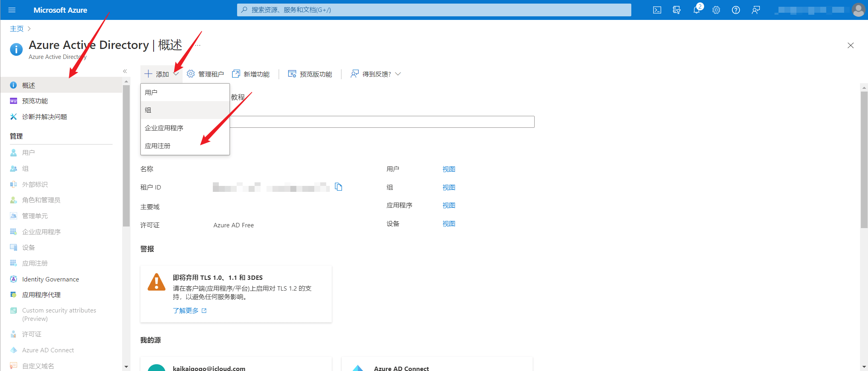Click the help question mark icon
868x371 pixels.
(736, 10)
